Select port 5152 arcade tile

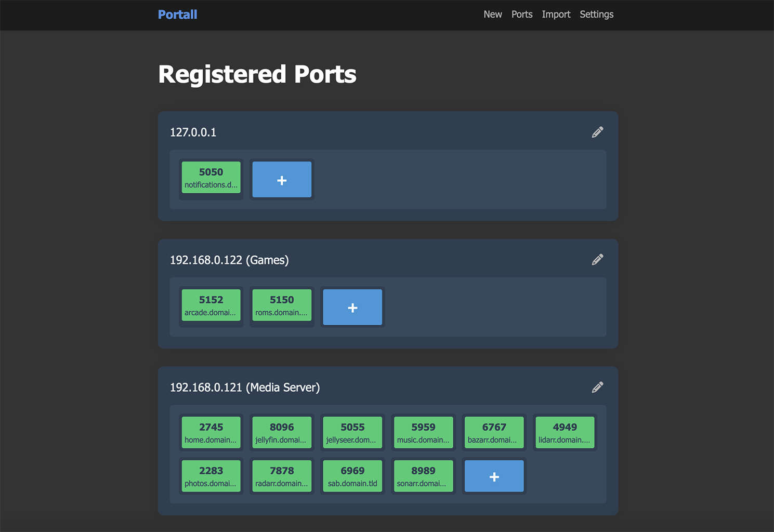click(211, 305)
